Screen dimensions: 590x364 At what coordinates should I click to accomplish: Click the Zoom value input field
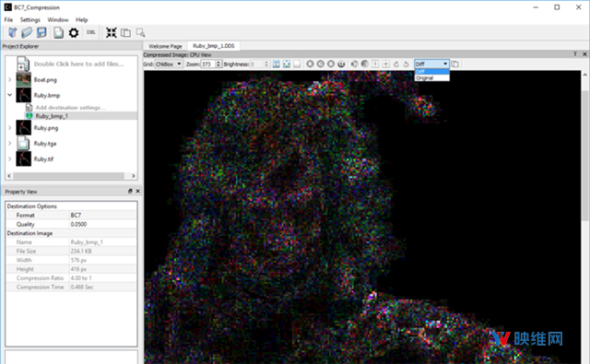207,64
